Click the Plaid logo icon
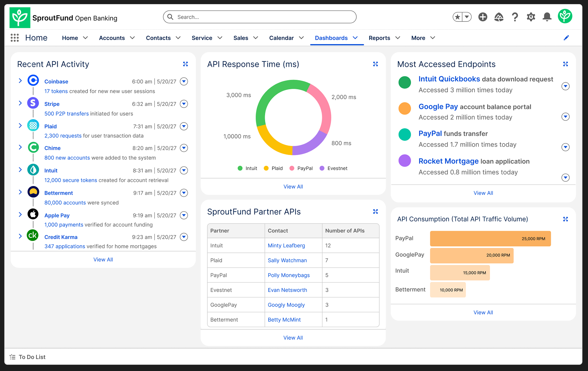This screenshot has height=371, width=588. (33, 125)
